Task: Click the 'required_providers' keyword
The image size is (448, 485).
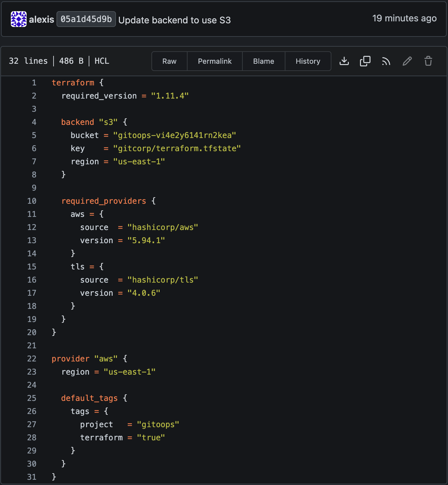Action: (x=104, y=201)
